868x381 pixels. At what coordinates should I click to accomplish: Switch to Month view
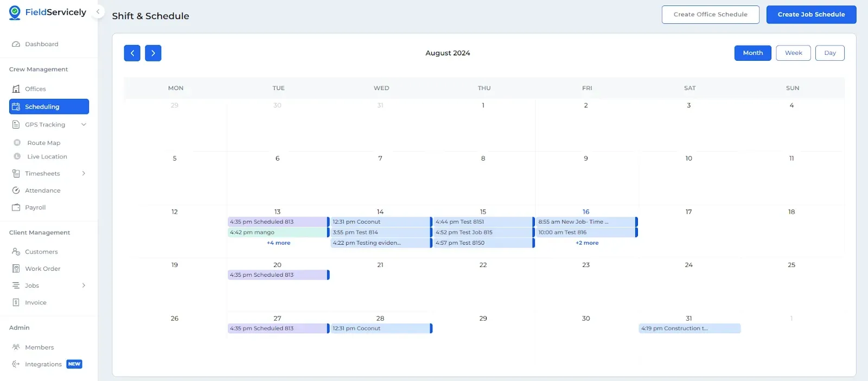pos(752,53)
